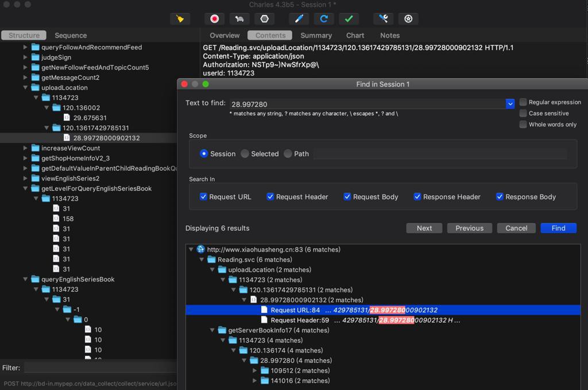Enable the Case sensitive checkbox
Screen dimensions: 588x390
coord(523,113)
